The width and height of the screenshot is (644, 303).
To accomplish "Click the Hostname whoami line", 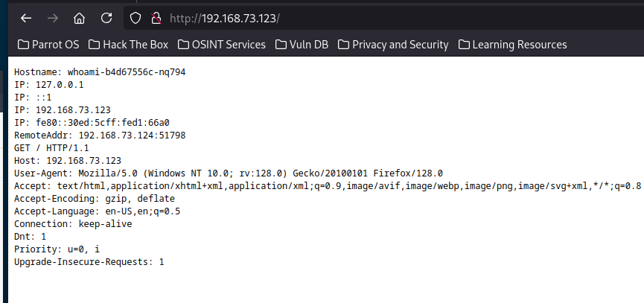I will coord(100,71).
